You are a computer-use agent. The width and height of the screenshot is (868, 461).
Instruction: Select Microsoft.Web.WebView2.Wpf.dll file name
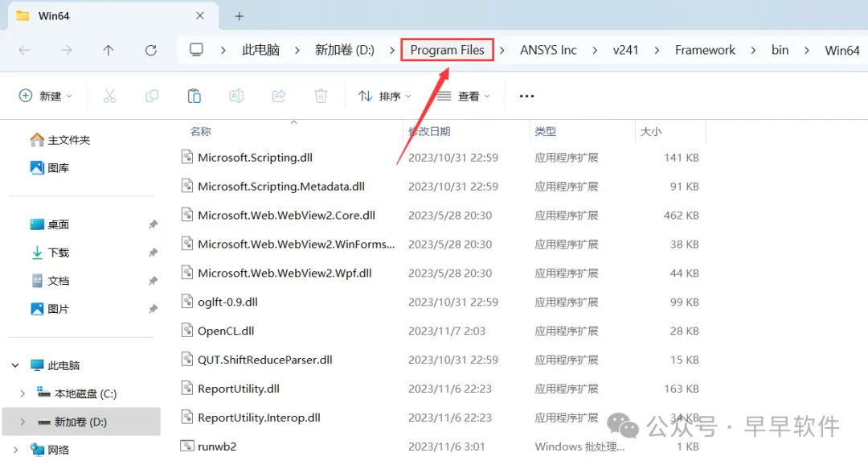285,273
